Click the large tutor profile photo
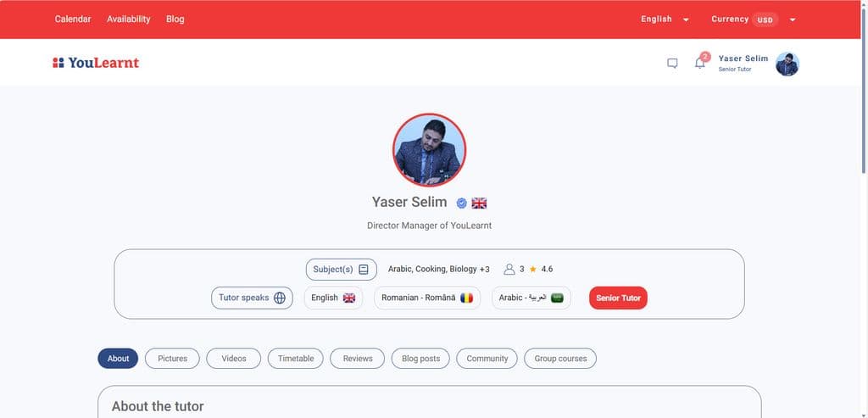The width and height of the screenshot is (868, 418). point(429,150)
